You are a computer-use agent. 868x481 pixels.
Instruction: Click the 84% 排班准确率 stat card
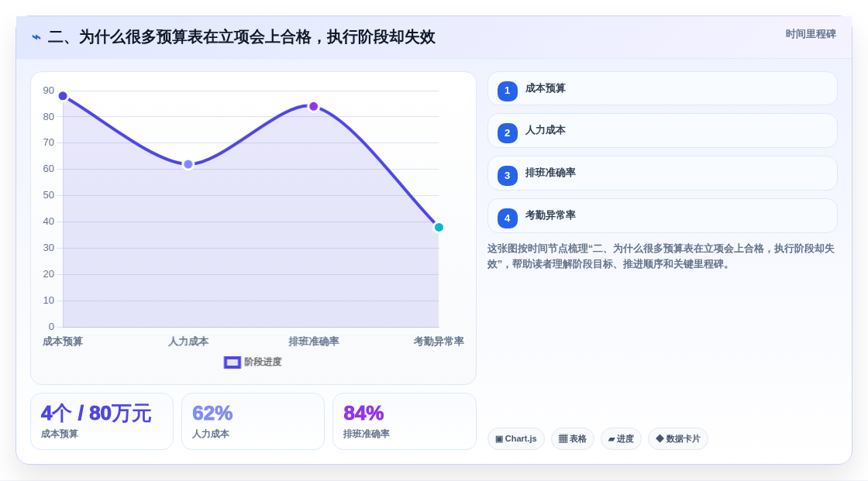tap(404, 422)
